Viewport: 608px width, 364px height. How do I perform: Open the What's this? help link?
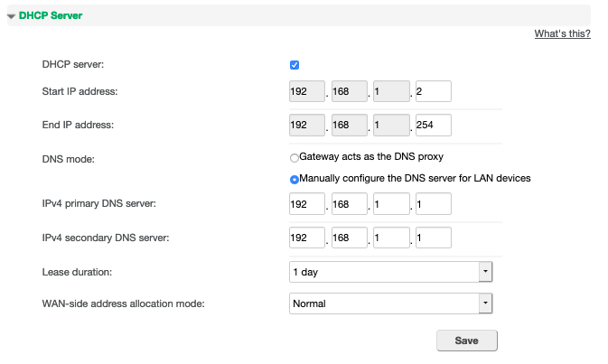point(562,33)
